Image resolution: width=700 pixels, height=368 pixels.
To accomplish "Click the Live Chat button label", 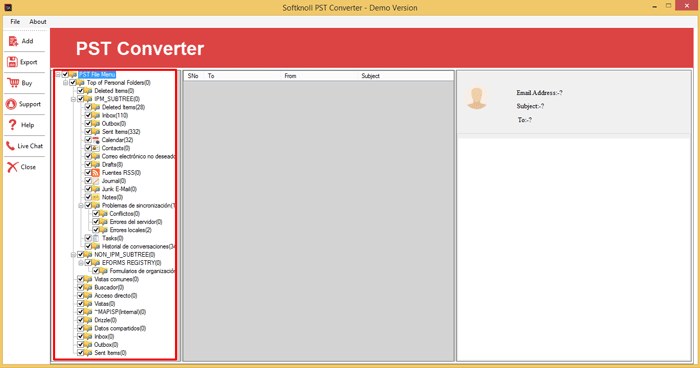I will (30, 146).
